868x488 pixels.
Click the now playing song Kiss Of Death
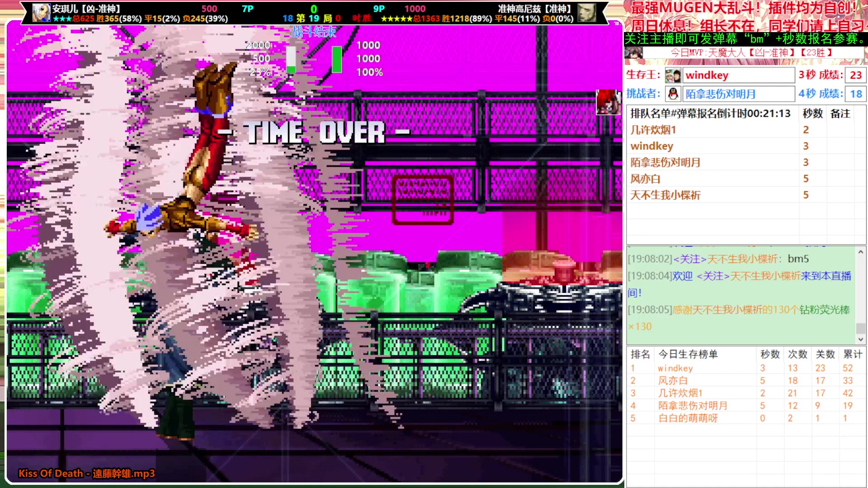click(x=86, y=474)
